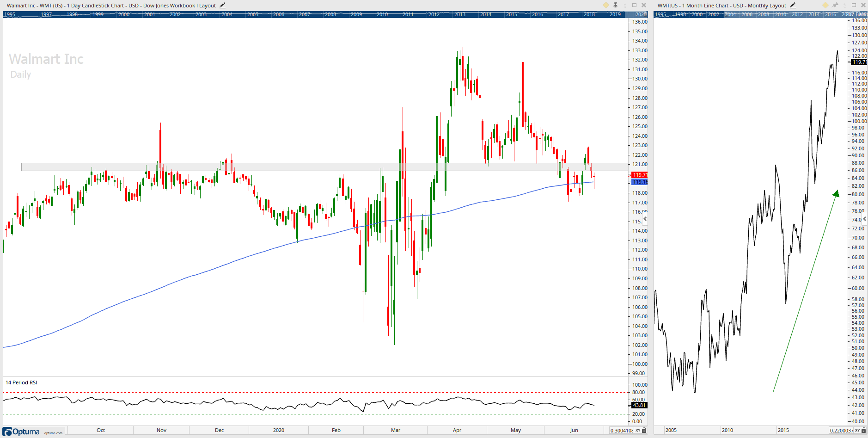Toggle the XY button on the monthly chart
The image size is (868, 438).
click(857, 431)
